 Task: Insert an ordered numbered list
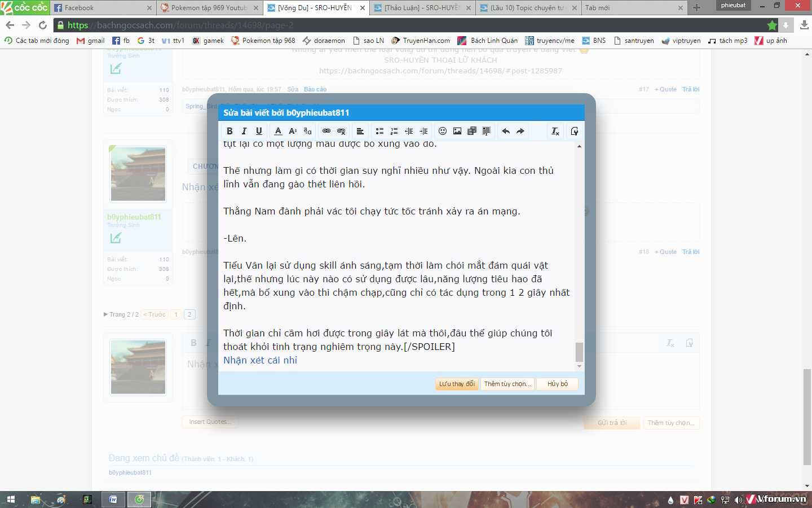click(x=394, y=131)
